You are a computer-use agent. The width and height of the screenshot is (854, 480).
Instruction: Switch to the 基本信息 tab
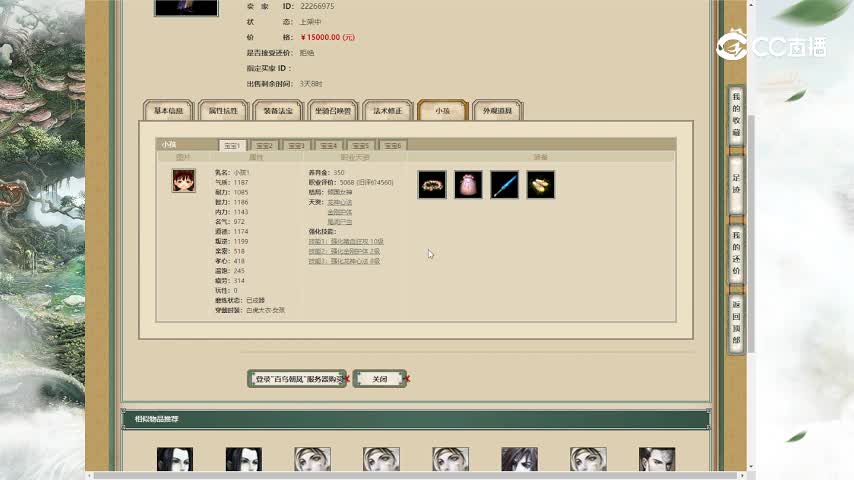coord(168,111)
